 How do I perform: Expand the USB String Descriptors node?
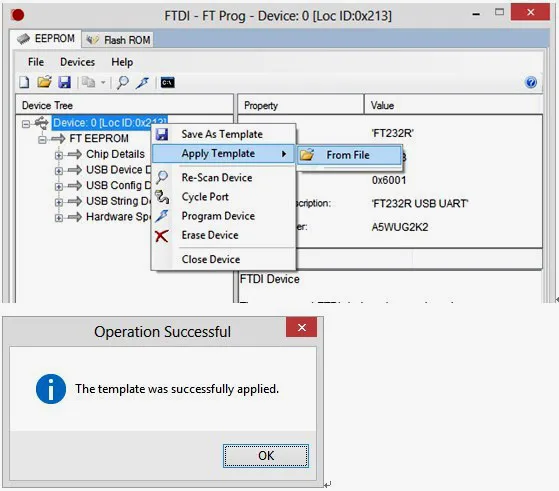coord(59,202)
